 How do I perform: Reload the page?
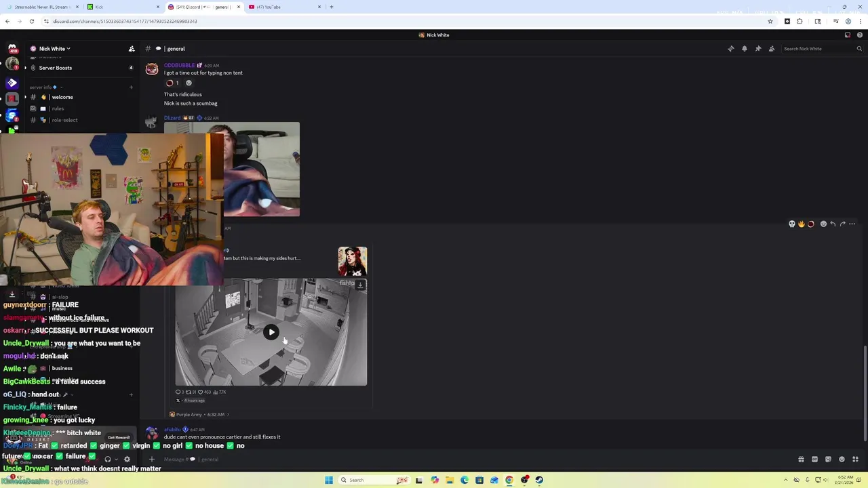[31, 21]
